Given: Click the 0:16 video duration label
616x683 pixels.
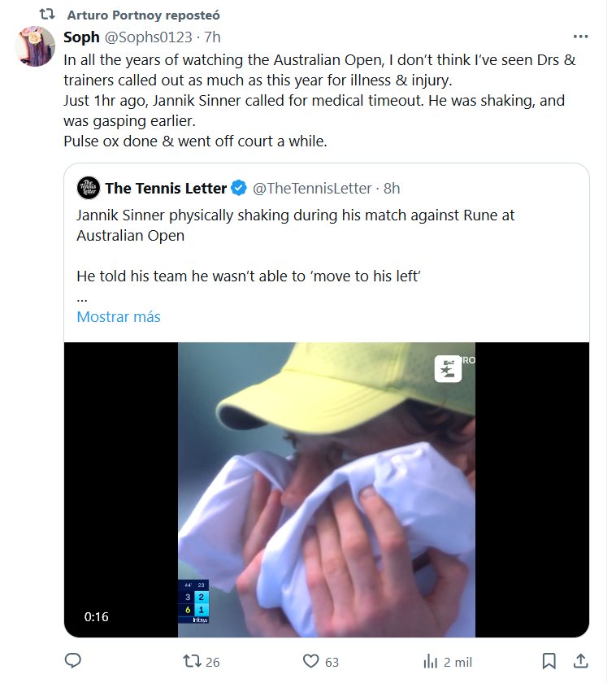Looking at the screenshot, I should tap(96, 617).
